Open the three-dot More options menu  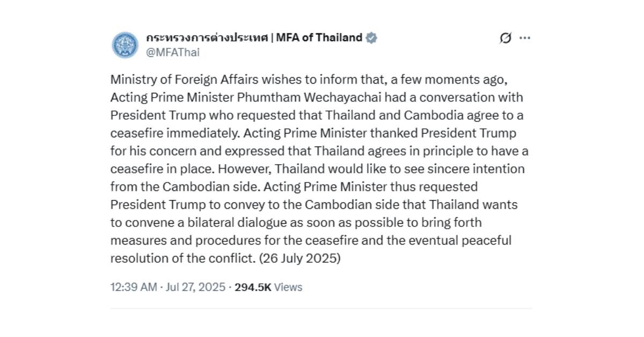point(525,38)
